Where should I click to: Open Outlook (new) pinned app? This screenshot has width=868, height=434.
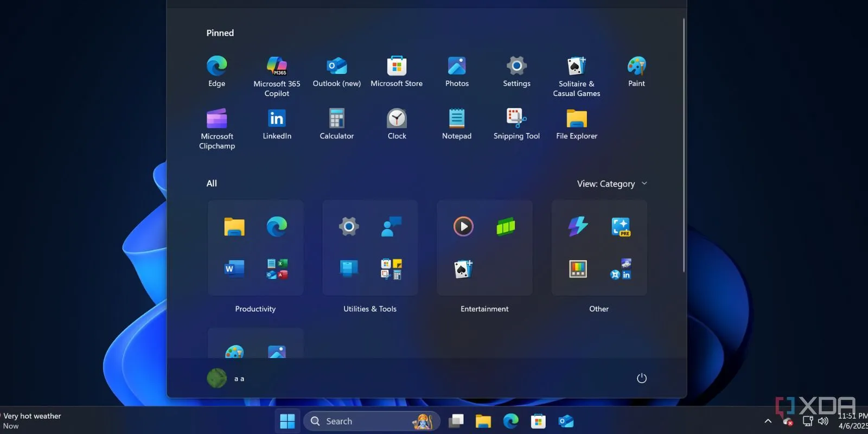pyautogui.click(x=337, y=72)
